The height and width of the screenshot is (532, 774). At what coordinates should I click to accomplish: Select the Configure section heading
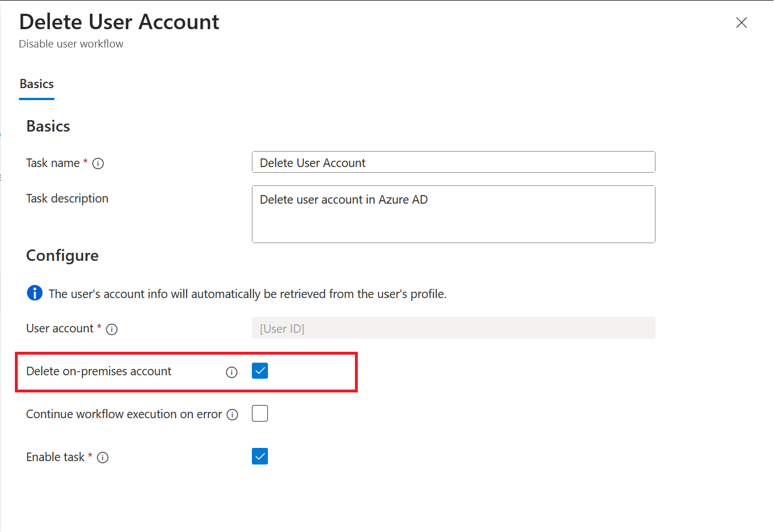click(x=62, y=256)
